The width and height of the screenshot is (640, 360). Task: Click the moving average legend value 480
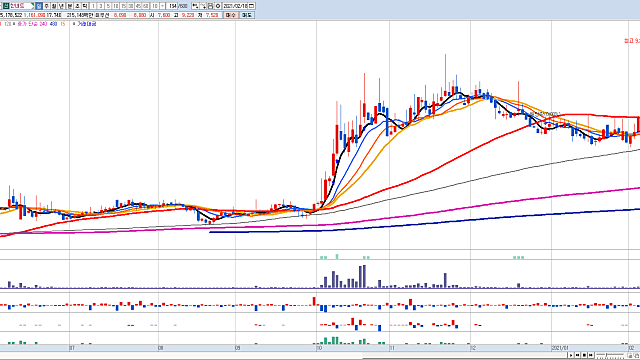pyautogui.click(x=53, y=24)
